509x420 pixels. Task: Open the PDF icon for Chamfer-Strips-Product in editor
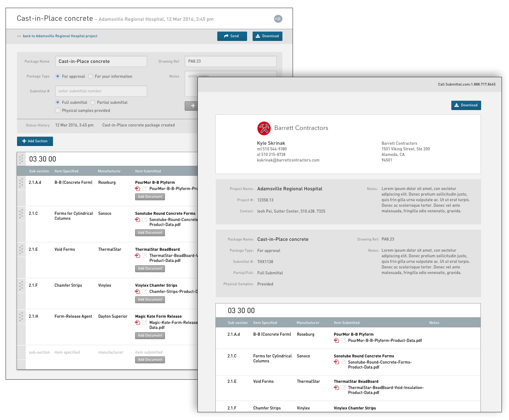[138, 291]
